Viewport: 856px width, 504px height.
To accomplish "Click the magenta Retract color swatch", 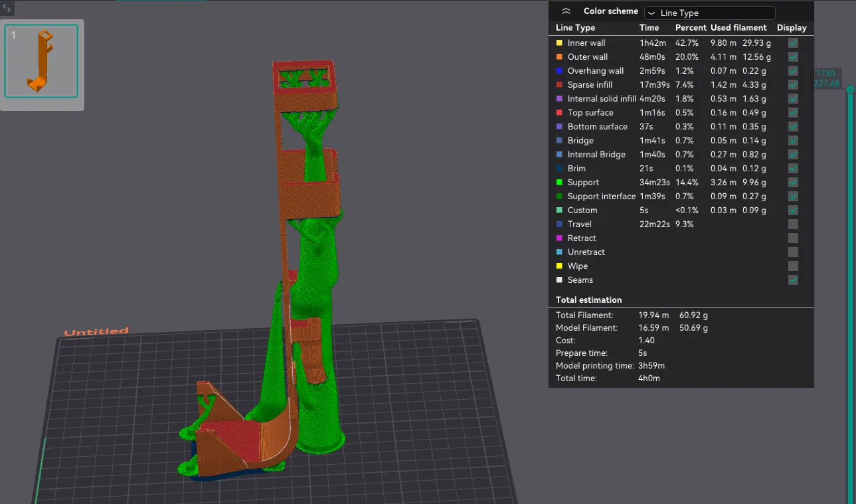I will click(x=559, y=238).
